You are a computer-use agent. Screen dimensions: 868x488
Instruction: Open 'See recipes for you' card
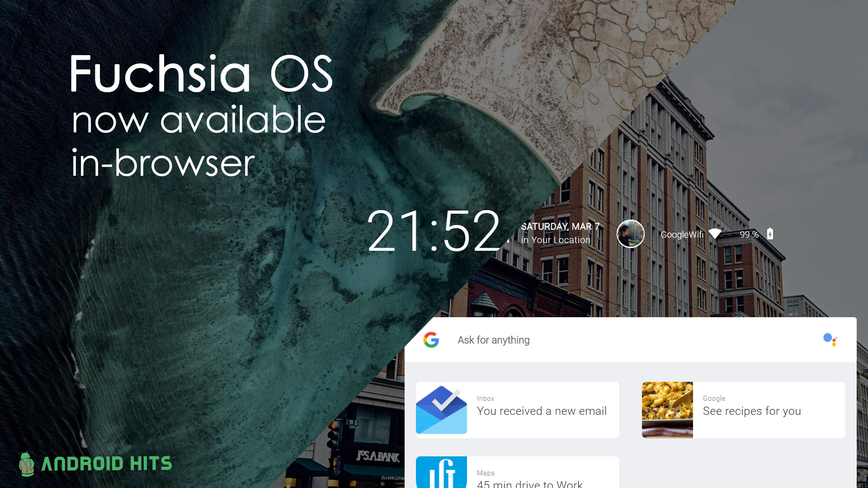pos(744,410)
